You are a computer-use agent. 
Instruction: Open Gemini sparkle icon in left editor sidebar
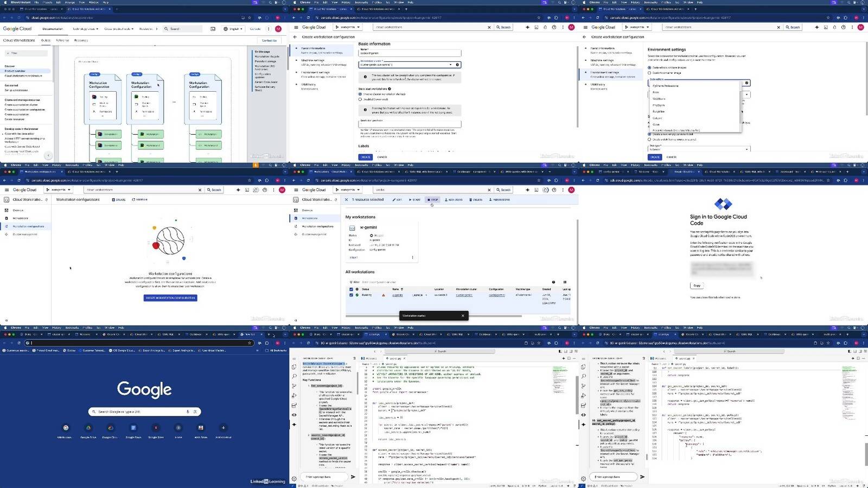(x=294, y=424)
